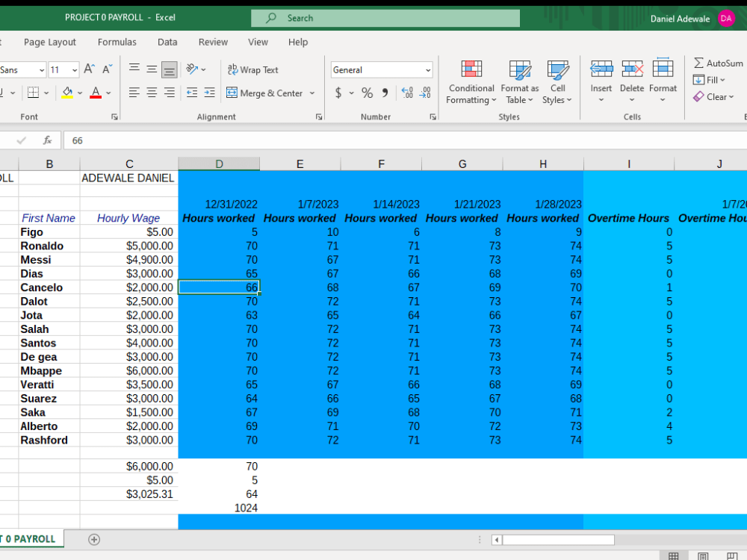Apply accounting dollar number format

click(x=338, y=93)
